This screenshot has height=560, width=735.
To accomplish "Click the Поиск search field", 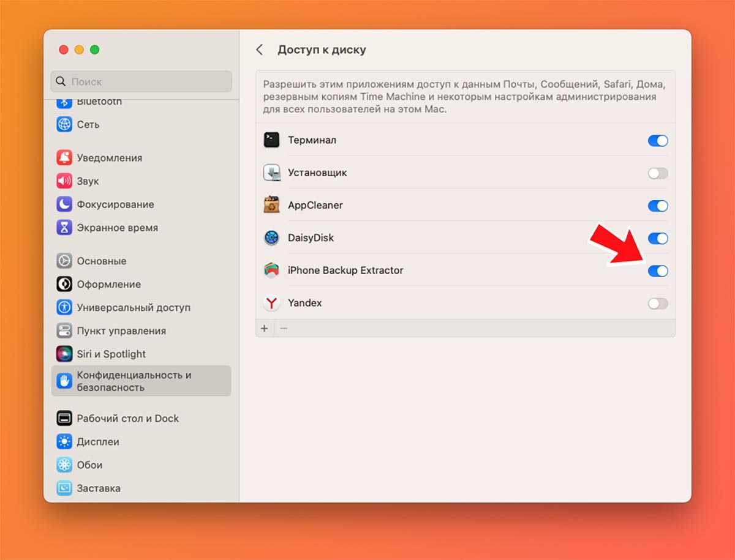I will (141, 81).
